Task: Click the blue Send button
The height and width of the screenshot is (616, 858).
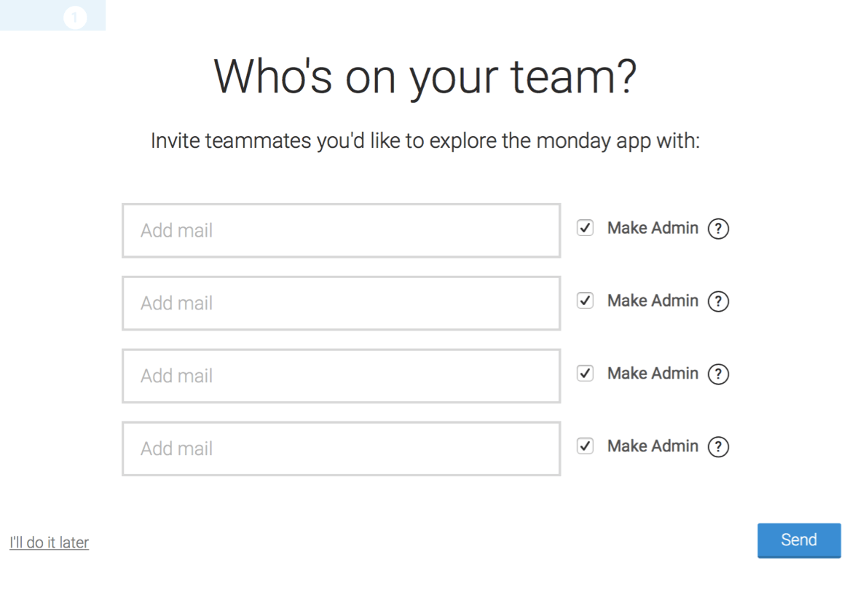Action: [799, 540]
